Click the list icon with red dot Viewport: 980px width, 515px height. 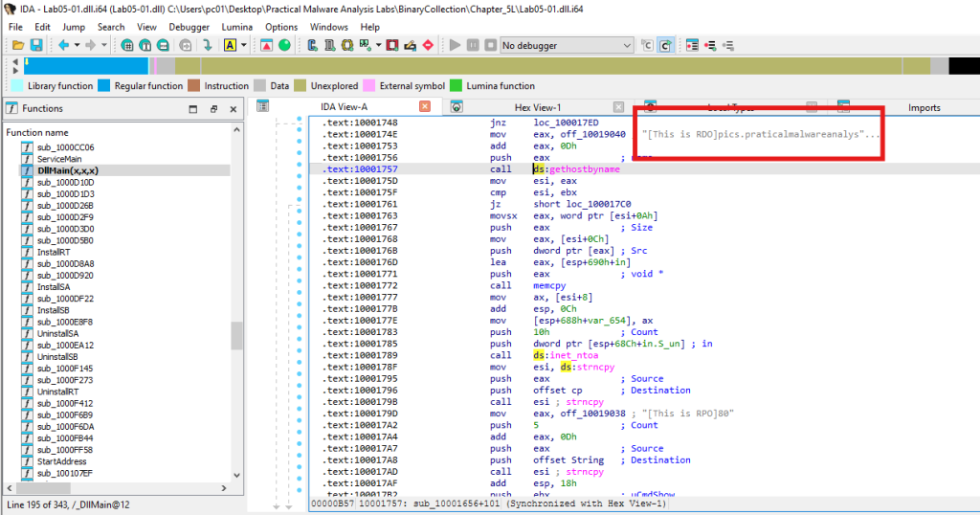(x=710, y=46)
